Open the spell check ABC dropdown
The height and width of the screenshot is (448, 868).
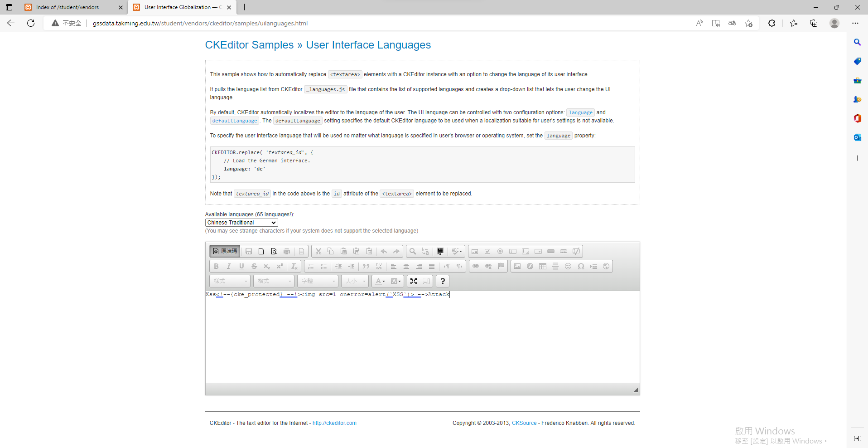click(x=457, y=251)
